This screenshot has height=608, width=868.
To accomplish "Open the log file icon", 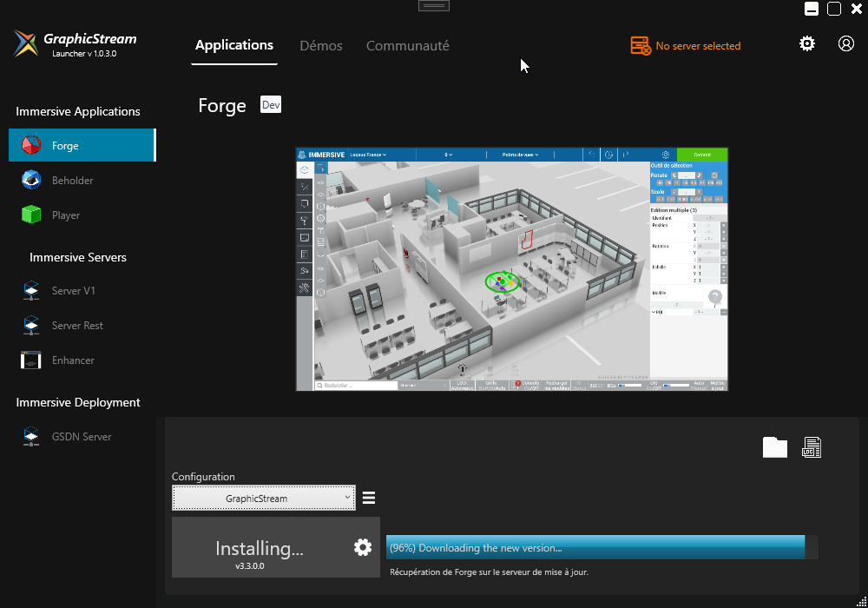I will (812, 447).
